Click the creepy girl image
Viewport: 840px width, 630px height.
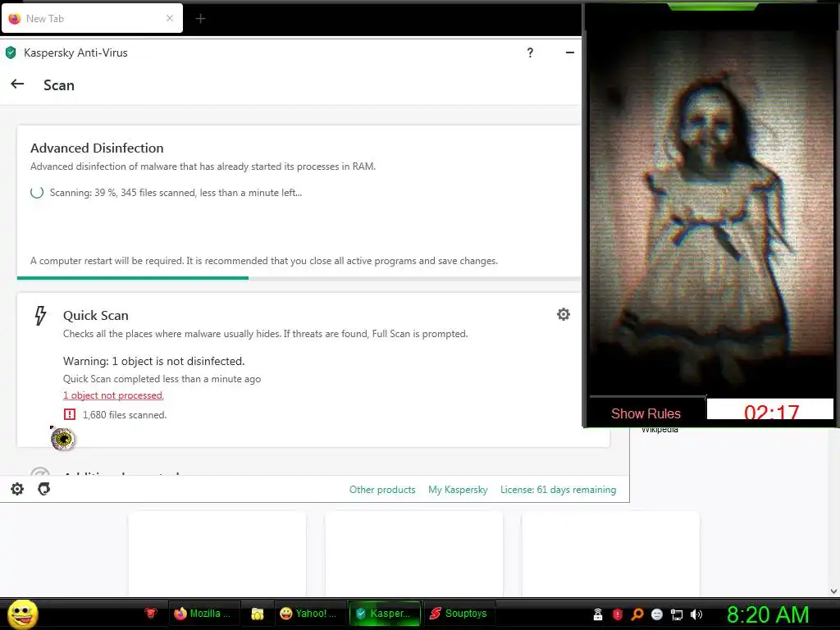pos(711,214)
